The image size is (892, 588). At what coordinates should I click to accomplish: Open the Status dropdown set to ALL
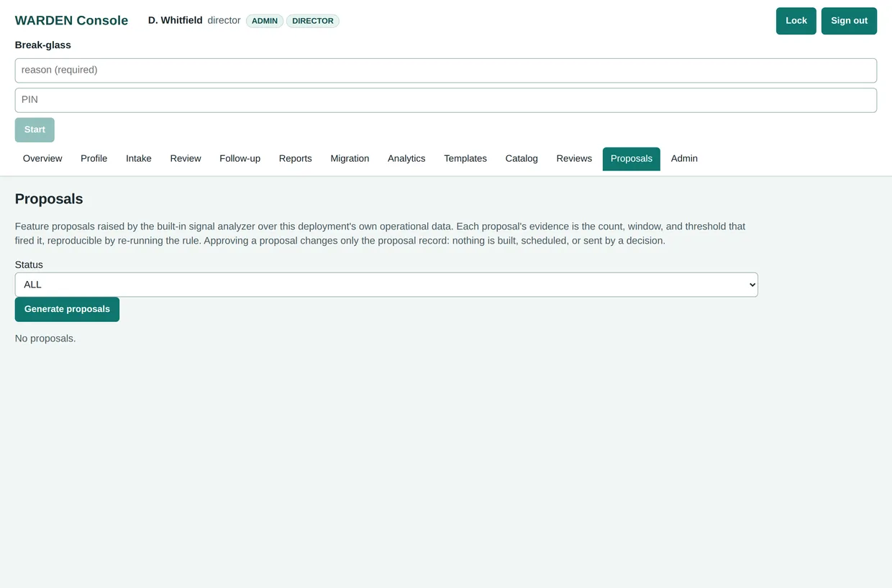tap(386, 285)
